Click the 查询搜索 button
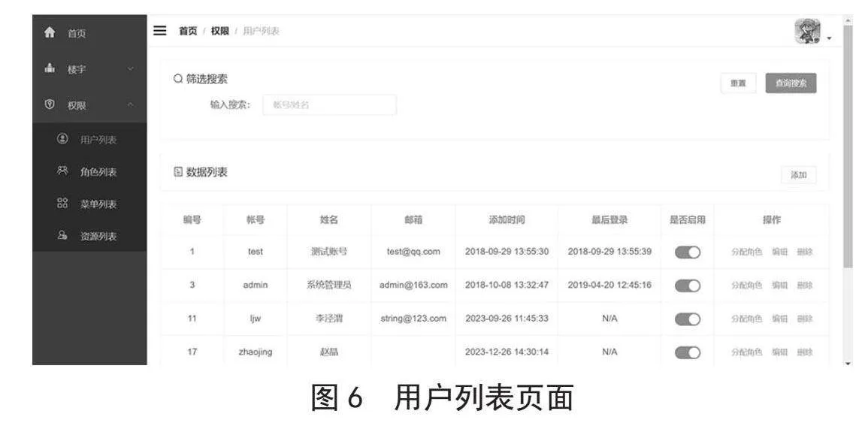This screenshot has width=868, height=423. click(x=791, y=83)
